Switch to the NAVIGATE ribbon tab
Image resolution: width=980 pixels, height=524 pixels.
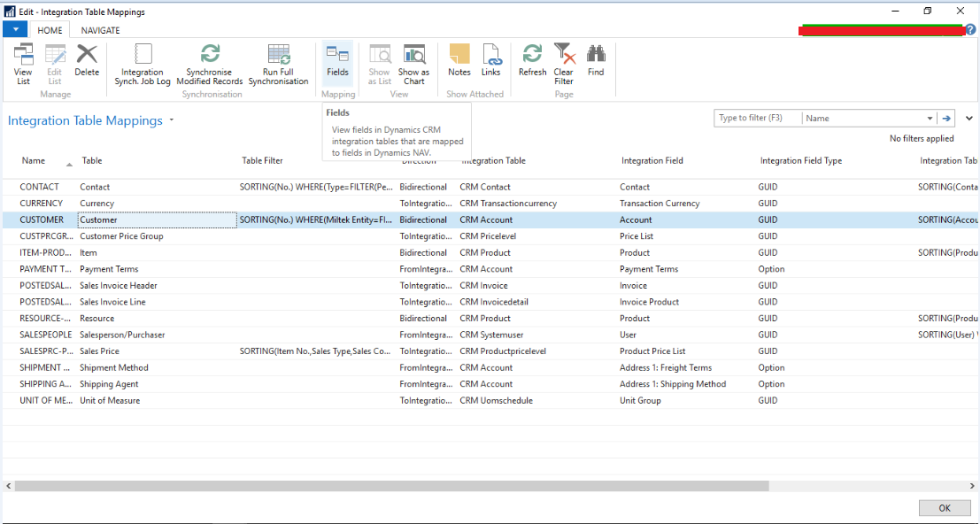click(100, 30)
